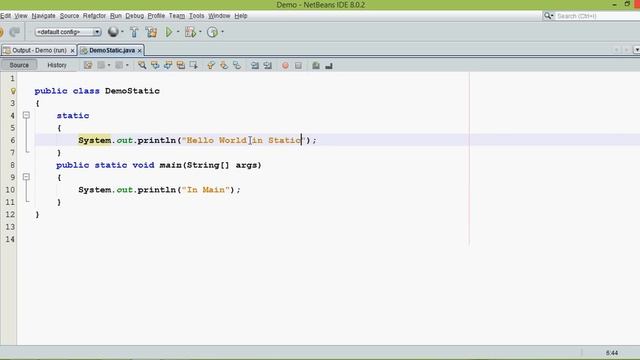Screen dimensions: 640x360
Task: Open the Help menu
Action: pyautogui.click(x=241, y=16)
